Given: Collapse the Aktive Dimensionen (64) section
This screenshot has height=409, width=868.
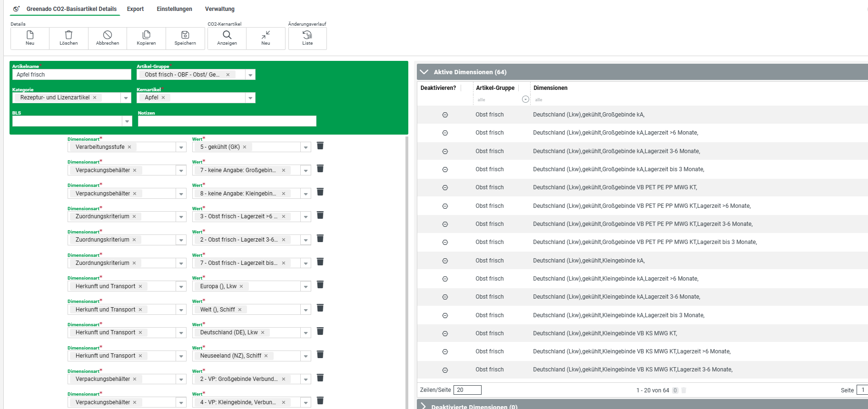Looking at the screenshot, I should [424, 72].
